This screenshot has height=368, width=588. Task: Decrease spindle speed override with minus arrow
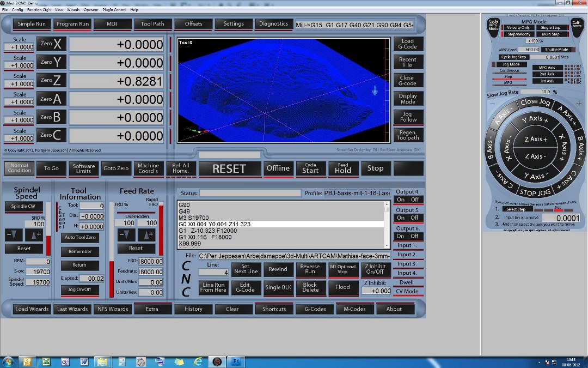tap(14, 235)
